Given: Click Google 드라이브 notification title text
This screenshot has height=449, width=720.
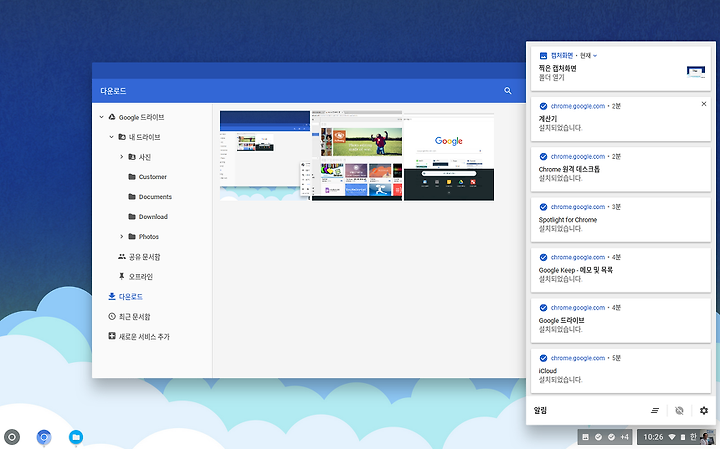Looking at the screenshot, I should 562,320.
